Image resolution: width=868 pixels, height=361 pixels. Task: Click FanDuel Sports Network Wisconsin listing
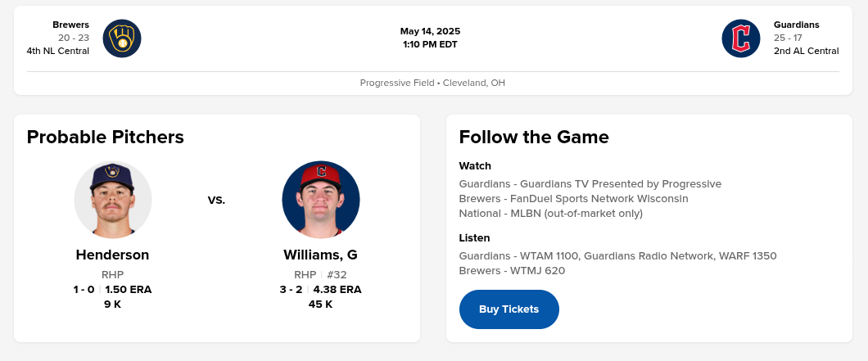pos(573,198)
